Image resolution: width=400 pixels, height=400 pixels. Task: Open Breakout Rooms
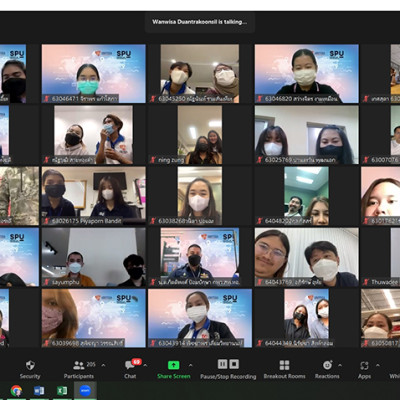tap(284, 365)
